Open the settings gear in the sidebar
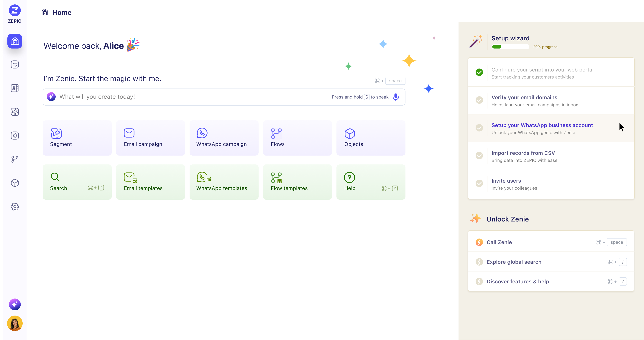Viewport: 644px width, 340px height. (15, 207)
